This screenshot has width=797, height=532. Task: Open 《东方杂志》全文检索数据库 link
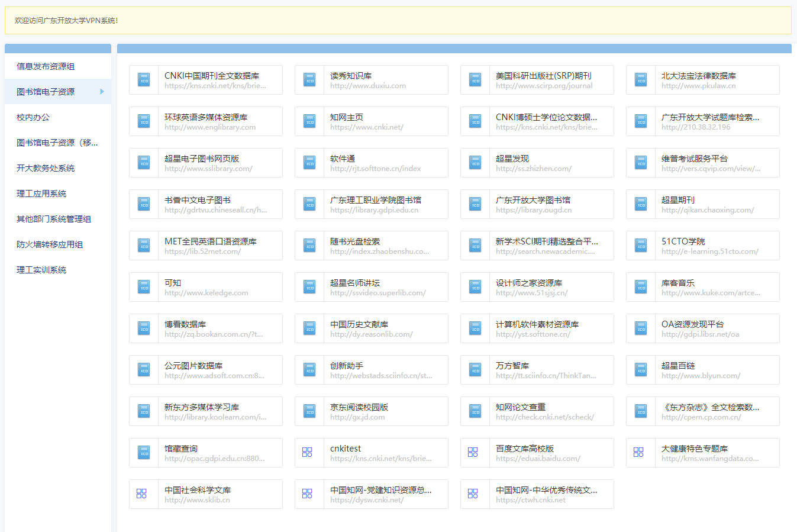703,411
